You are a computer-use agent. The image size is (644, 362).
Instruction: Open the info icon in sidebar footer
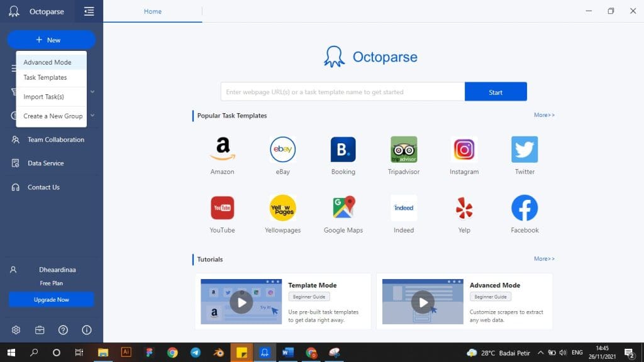coord(87,330)
